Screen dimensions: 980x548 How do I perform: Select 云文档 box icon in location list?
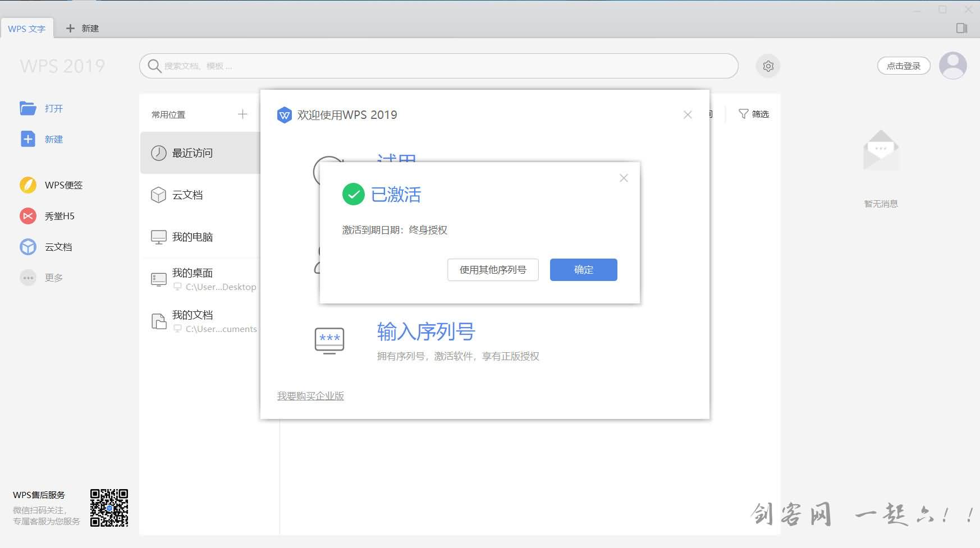(x=159, y=195)
